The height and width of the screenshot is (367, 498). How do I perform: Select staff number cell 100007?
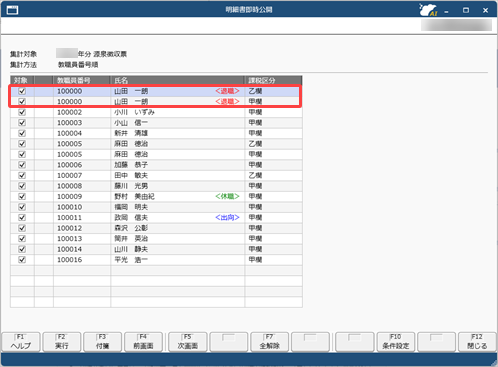pyautogui.click(x=82, y=175)
